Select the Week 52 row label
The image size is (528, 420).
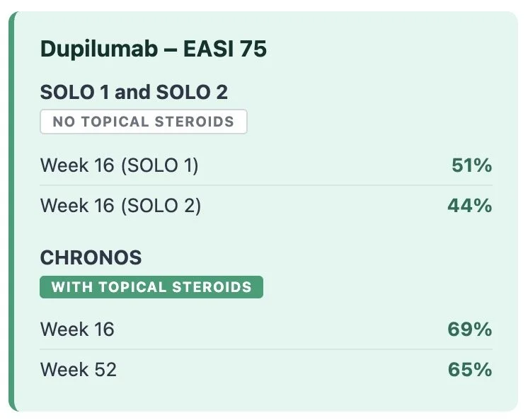79,369
